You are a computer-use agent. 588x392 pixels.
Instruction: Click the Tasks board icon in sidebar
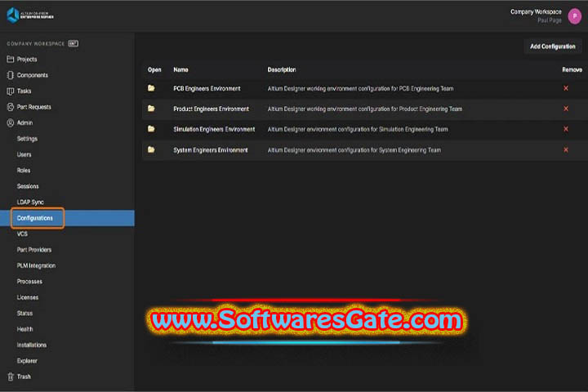(11, 91)
